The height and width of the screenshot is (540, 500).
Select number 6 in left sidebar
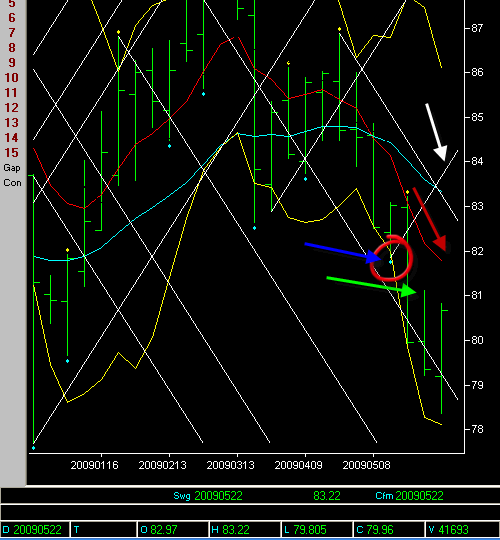tap(12, 18)
